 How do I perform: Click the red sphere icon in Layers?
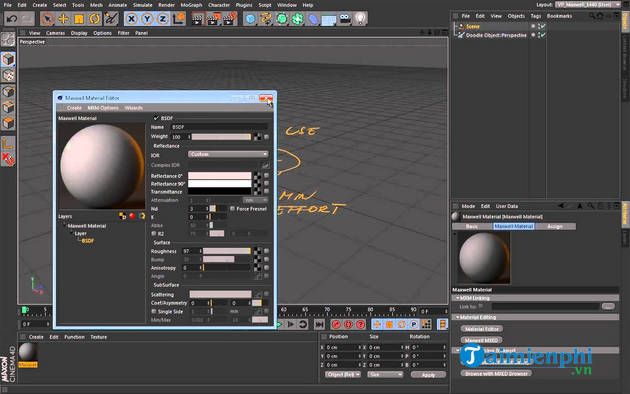click(x=132, y=216)
